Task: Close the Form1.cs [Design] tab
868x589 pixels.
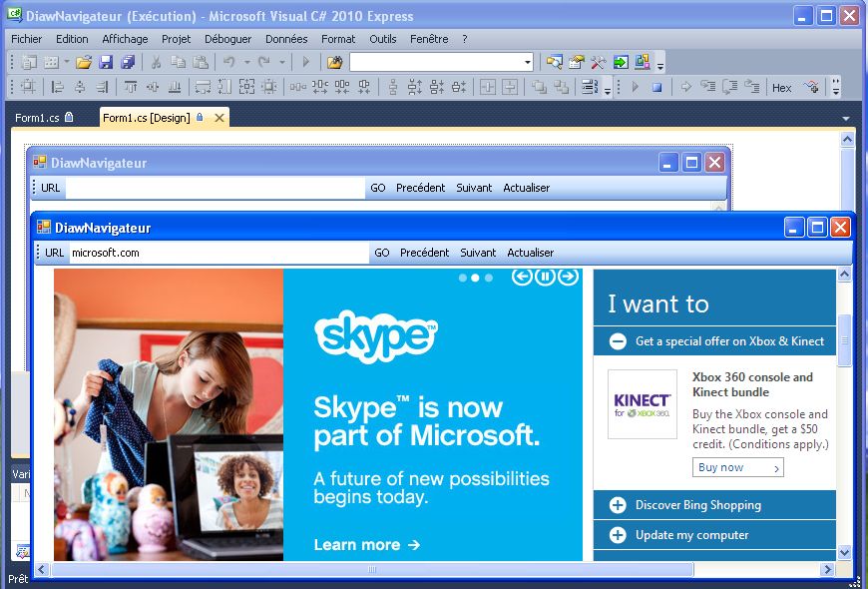Action: tap(219, 118)
